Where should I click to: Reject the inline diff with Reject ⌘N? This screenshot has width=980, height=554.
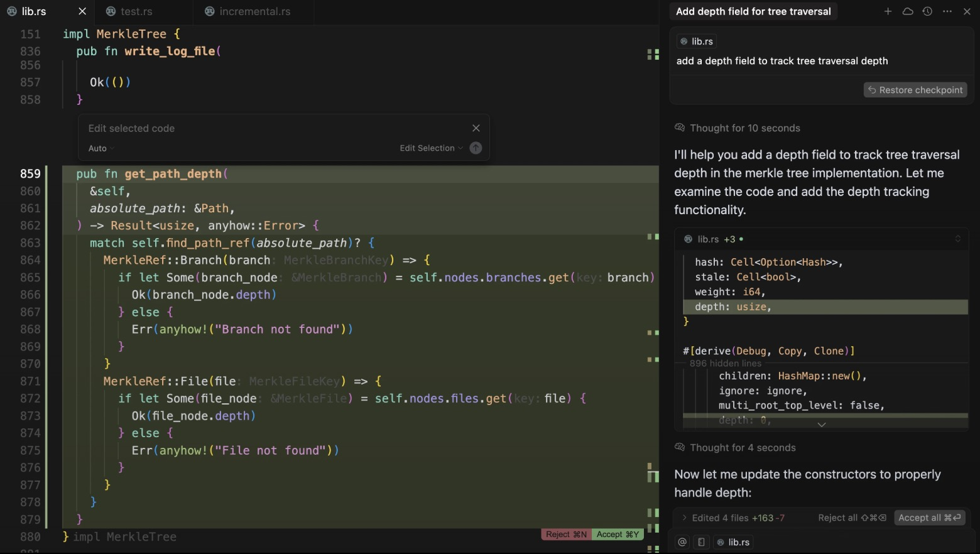(x=566, y=535)
